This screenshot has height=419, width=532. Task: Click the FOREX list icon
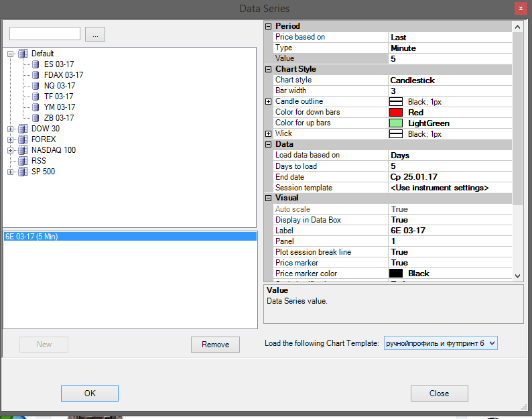click(23, 139)
